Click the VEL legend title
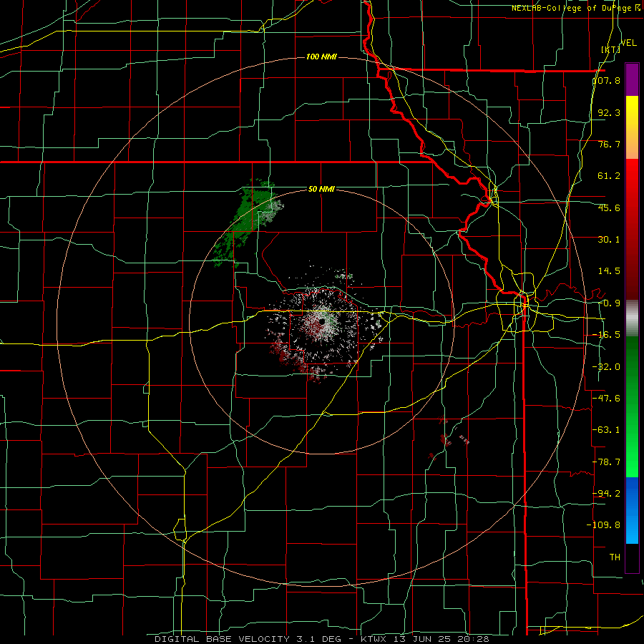 pyautogui.click(x=628, y=43)
